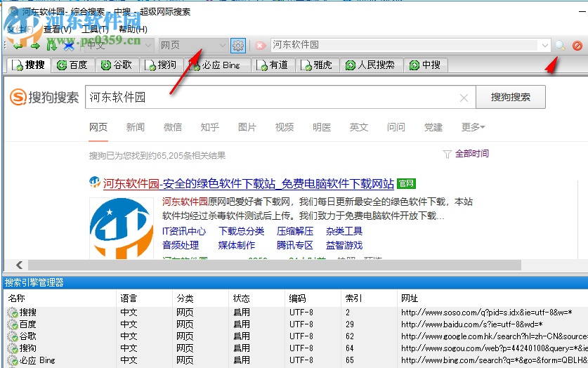588x368 pixels.
Task: Click the blue X stop icon
Action: (69, 46)
